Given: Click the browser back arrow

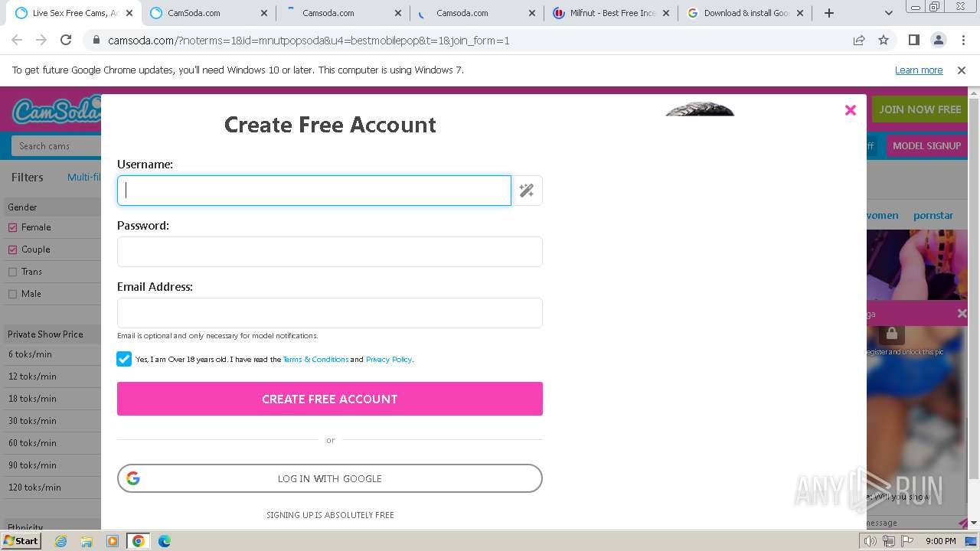Looking at the screenshot, I should [x=17, y=40].
